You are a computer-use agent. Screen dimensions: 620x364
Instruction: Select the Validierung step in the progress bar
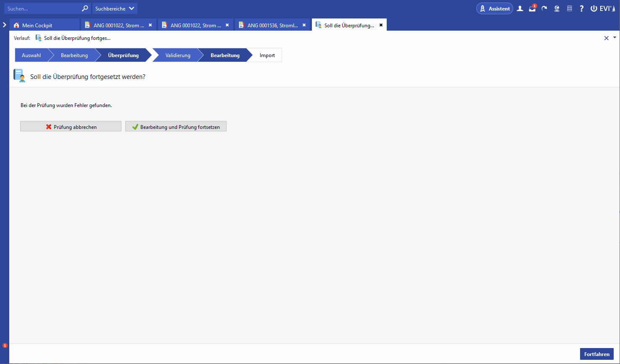click(177, 55)
